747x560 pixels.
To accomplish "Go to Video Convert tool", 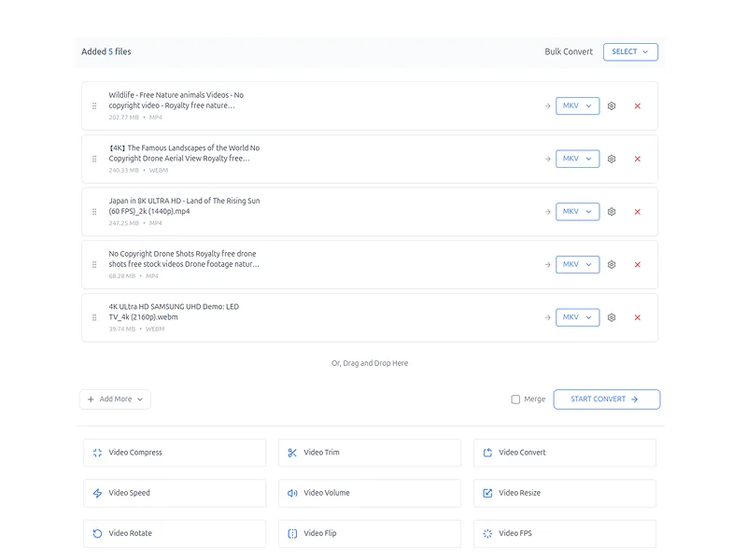I will (564, 453).
